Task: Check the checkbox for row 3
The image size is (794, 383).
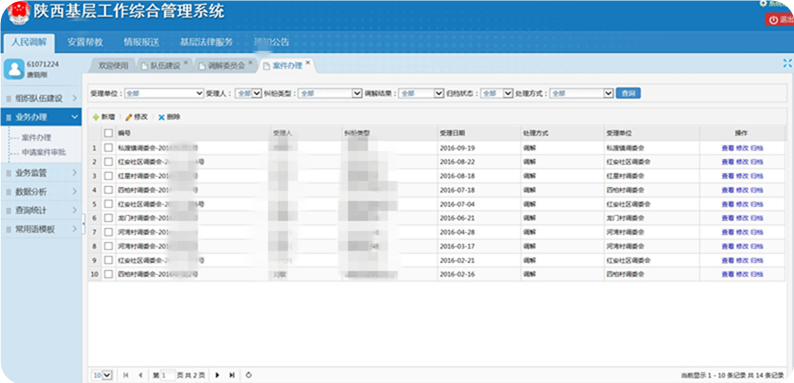Action: 108,176
